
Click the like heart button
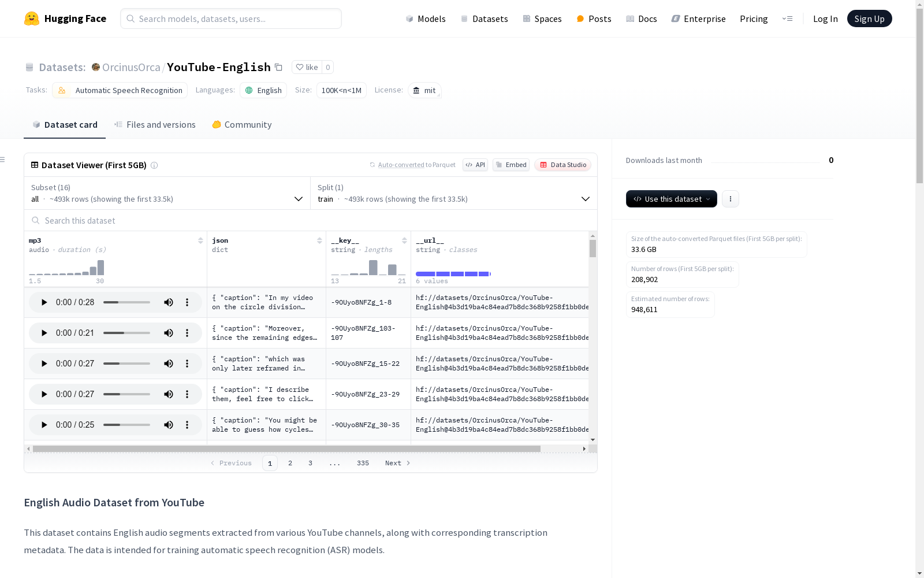pyautogui.click(x=307, y=67)
